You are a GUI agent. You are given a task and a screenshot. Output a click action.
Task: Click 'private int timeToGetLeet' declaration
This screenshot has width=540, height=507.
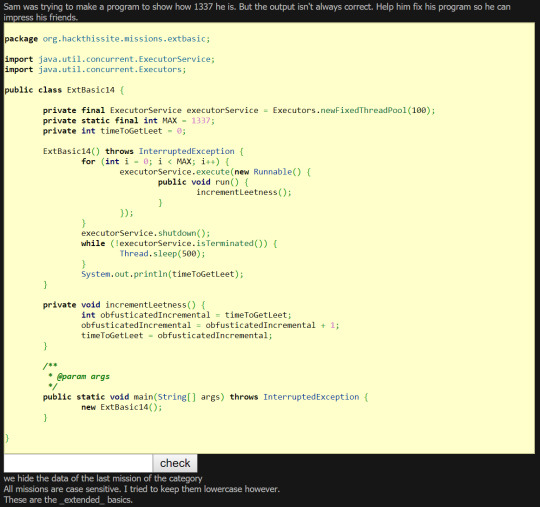tap(114, 131)
